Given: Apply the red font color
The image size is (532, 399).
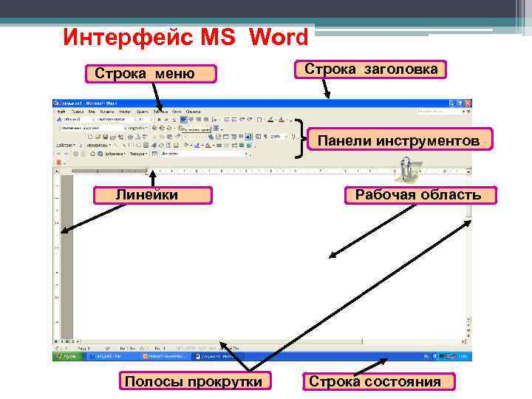Looking at the screenshot, I should 282,120.
